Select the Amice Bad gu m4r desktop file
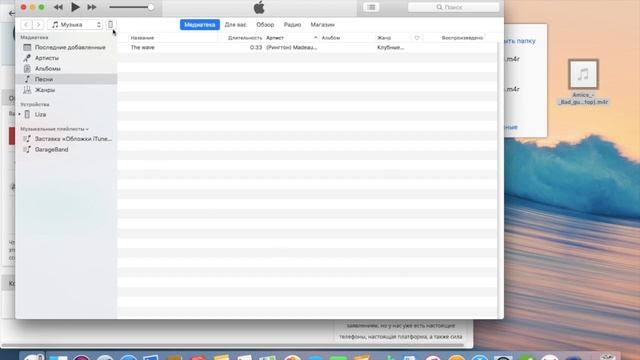Screen dimensions: 640x360 tap(583, 82)
